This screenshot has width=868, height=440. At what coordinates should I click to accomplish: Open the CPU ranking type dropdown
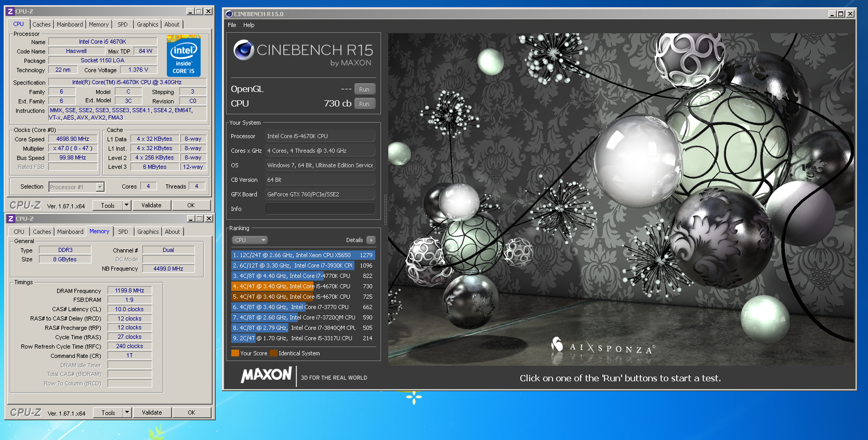click(x=249, y=240)
